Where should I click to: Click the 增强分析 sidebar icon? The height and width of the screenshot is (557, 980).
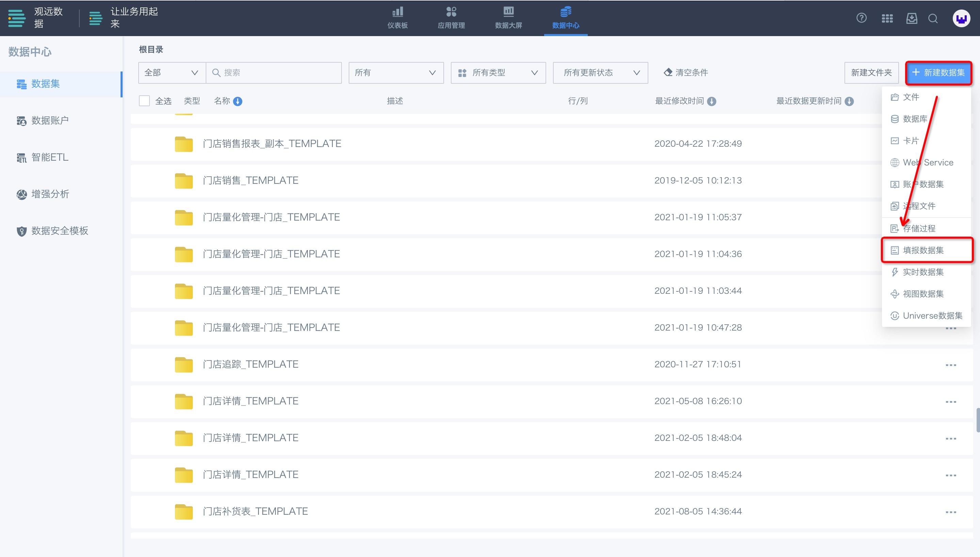pyautogui.click(x=21, y=194)
